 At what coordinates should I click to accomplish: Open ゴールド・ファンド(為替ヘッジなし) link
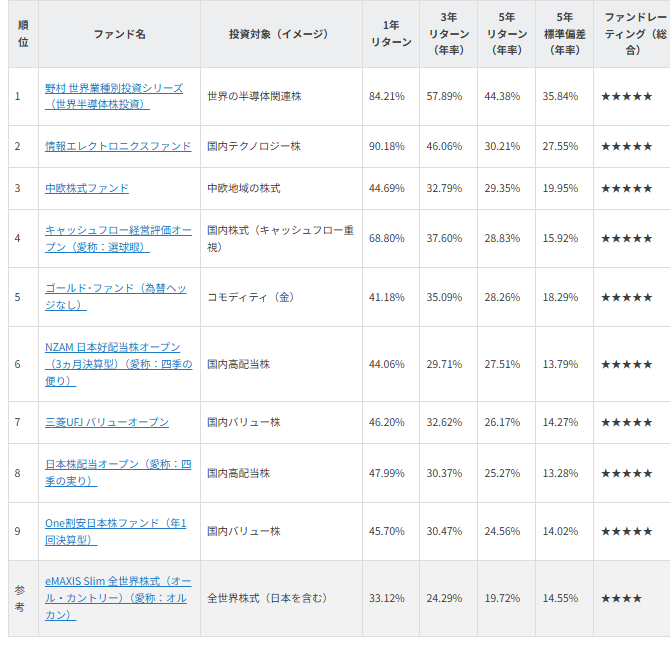(x=116, y=297)
